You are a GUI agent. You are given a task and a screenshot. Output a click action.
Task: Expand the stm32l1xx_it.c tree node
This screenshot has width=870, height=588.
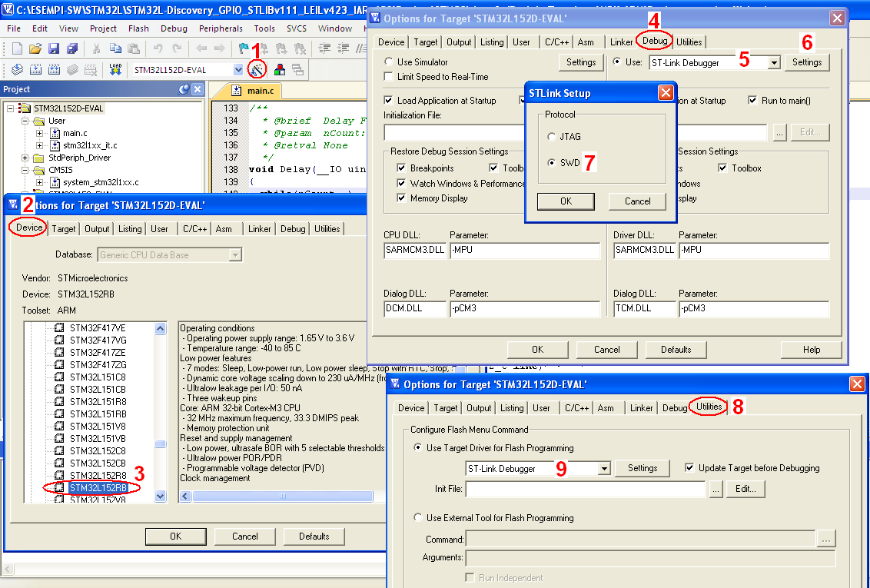[39, 145]
